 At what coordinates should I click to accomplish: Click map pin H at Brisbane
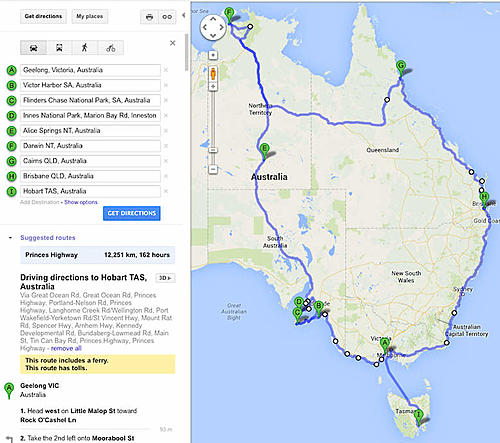pyautogui.click(x=484, y=199)
